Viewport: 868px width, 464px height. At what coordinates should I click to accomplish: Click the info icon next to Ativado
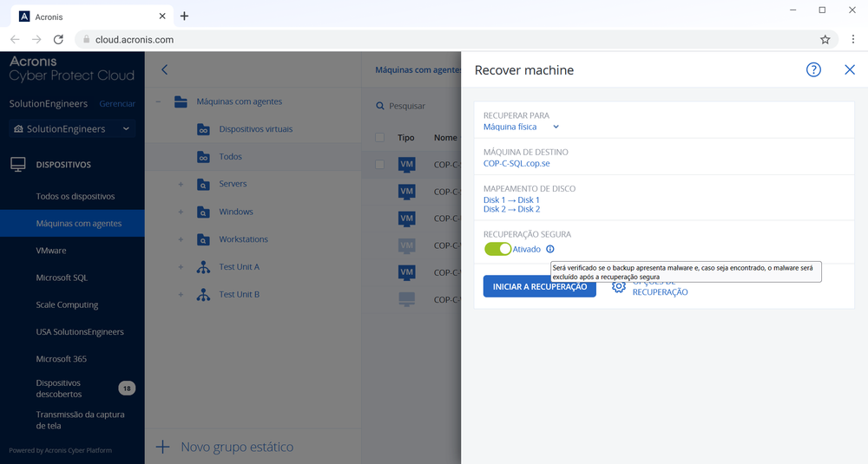pos(549,249)
